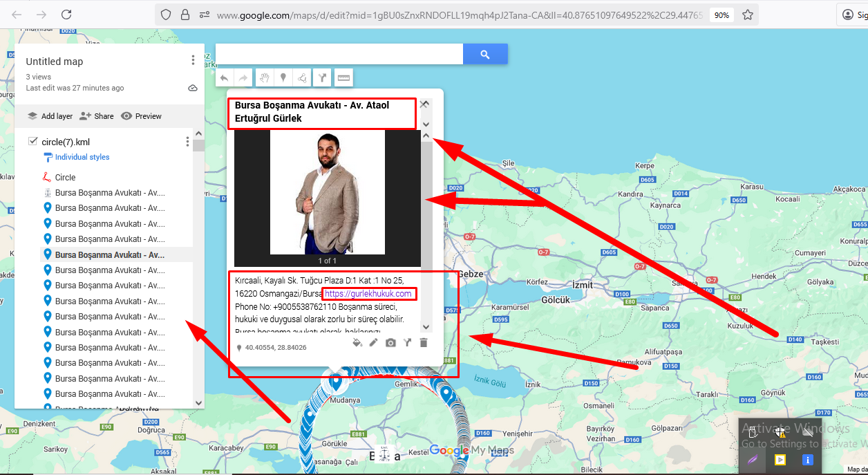
Task: Click layer list scrollbar down arrow
Action: 199,402
